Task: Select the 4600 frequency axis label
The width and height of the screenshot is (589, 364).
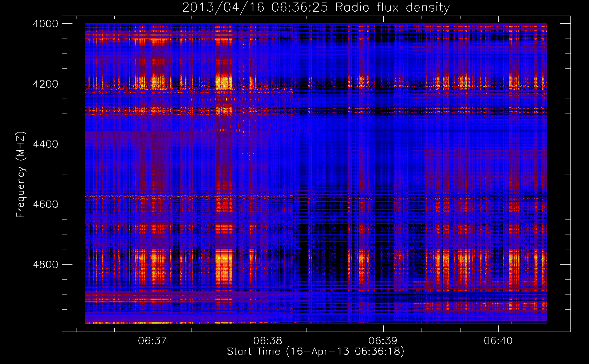Action: click(x=46, y=204)
